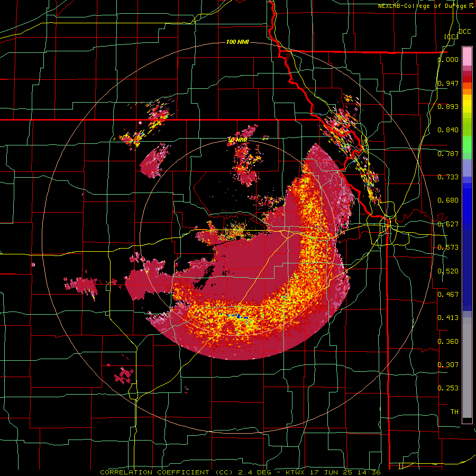
Task: Click the yellow segment of the color bar
Action: [467, 104]
